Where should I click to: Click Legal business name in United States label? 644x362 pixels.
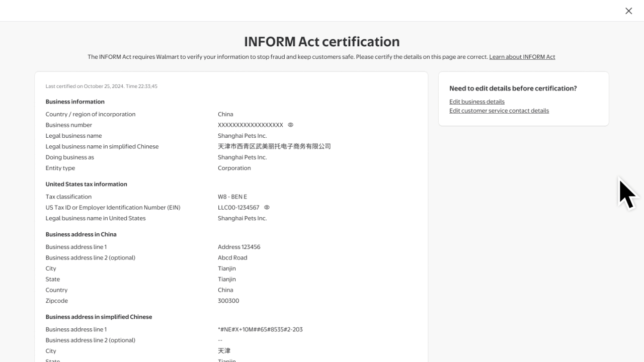click(96, 218)
